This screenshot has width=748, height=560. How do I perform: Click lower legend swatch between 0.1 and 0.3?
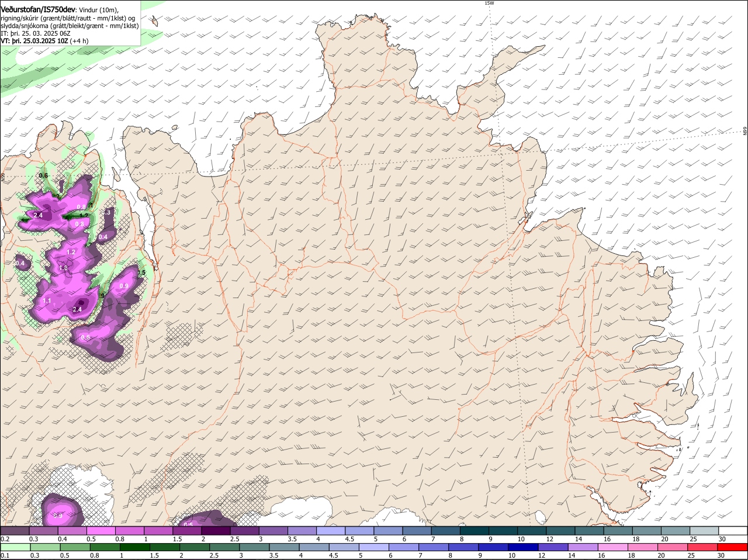click(16, 547)
